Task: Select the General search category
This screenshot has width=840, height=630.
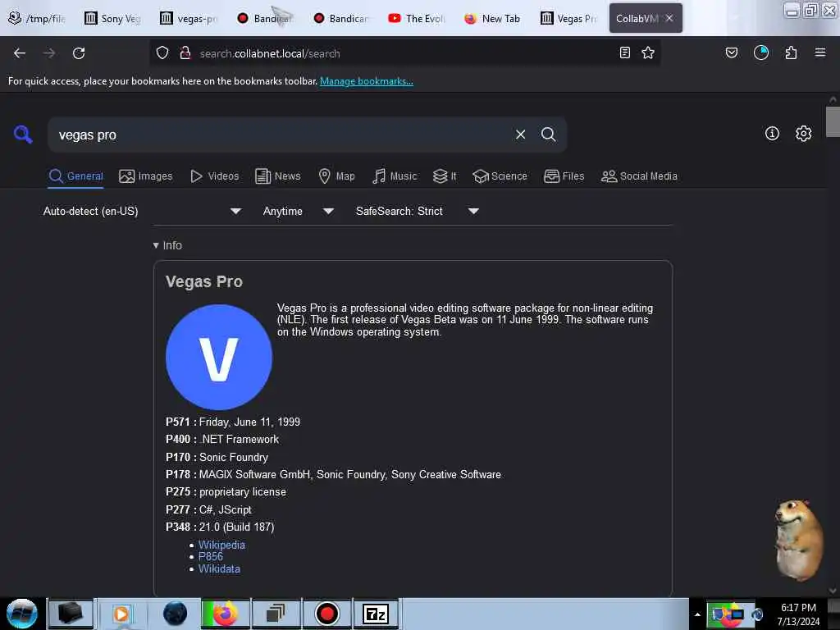Action: [76, 176]
